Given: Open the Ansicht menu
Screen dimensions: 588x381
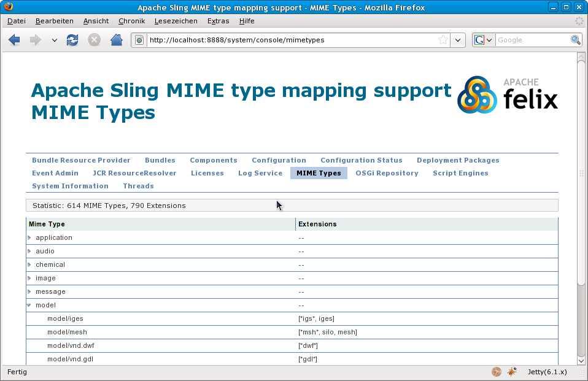Looking at the screenshot, I should click(x=96, y=21).
